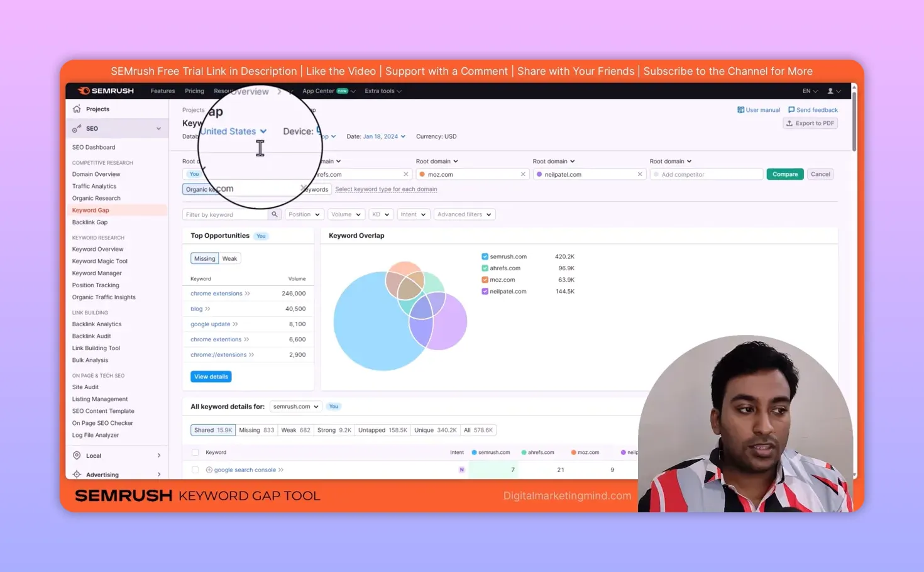Click the Cancel button
The width and height of the screenshot is (924, 572).
[820, 174]
